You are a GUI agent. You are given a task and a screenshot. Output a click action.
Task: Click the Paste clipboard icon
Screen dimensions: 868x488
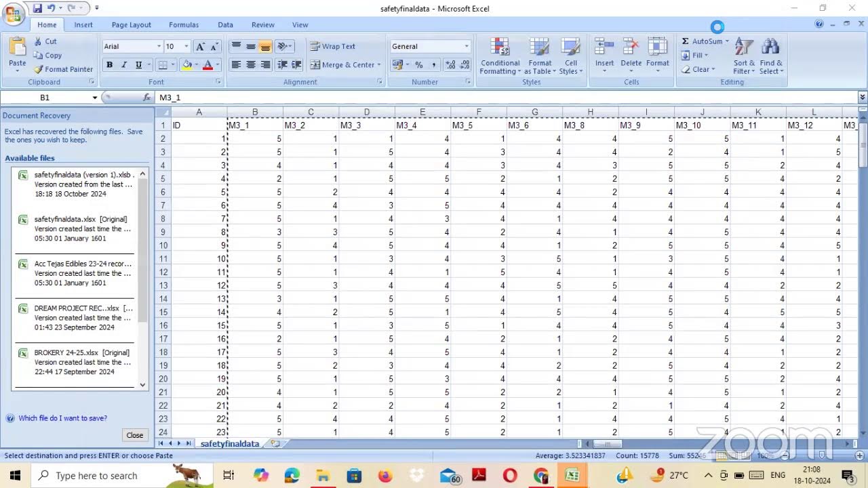18,47
